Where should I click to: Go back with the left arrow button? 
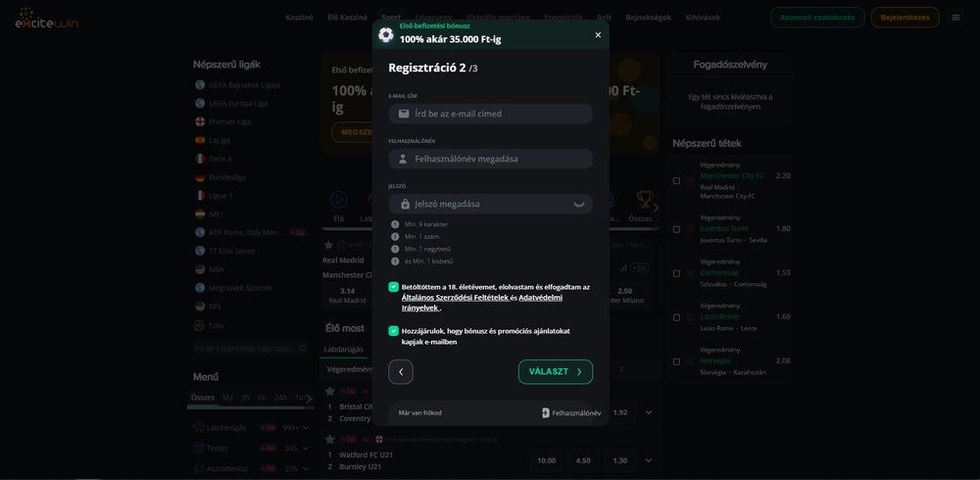[x=401, y=372]
